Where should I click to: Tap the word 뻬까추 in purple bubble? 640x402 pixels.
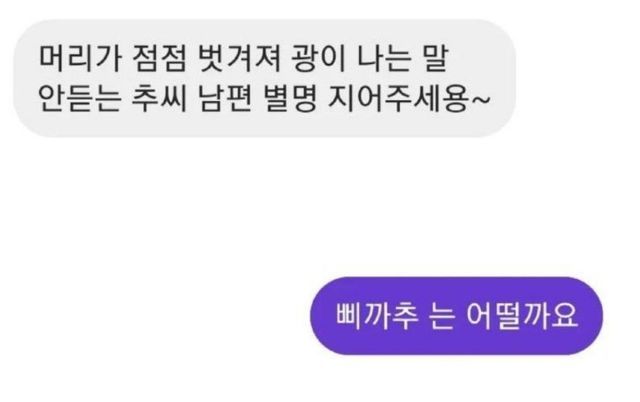pyautogui.click(x=377, y=315)
